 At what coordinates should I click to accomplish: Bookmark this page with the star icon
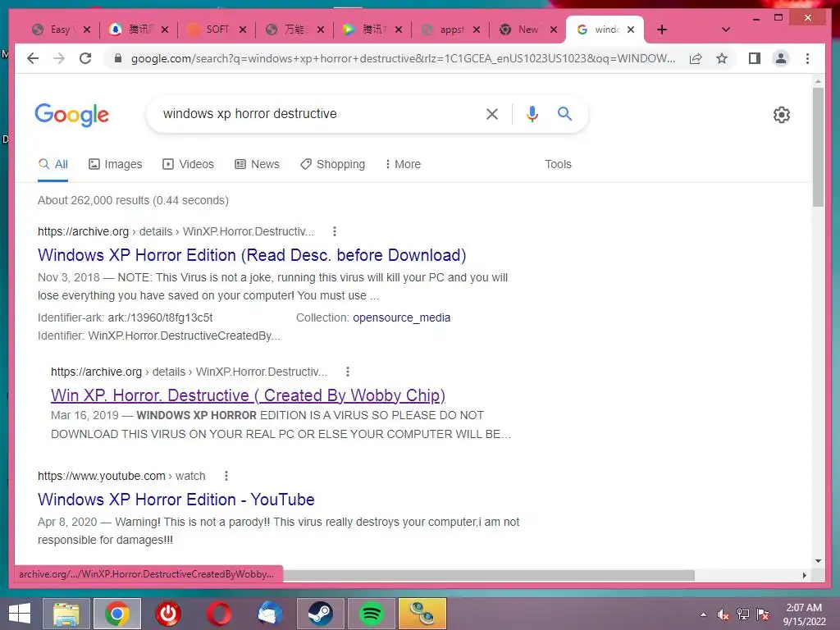click(722, 58)
